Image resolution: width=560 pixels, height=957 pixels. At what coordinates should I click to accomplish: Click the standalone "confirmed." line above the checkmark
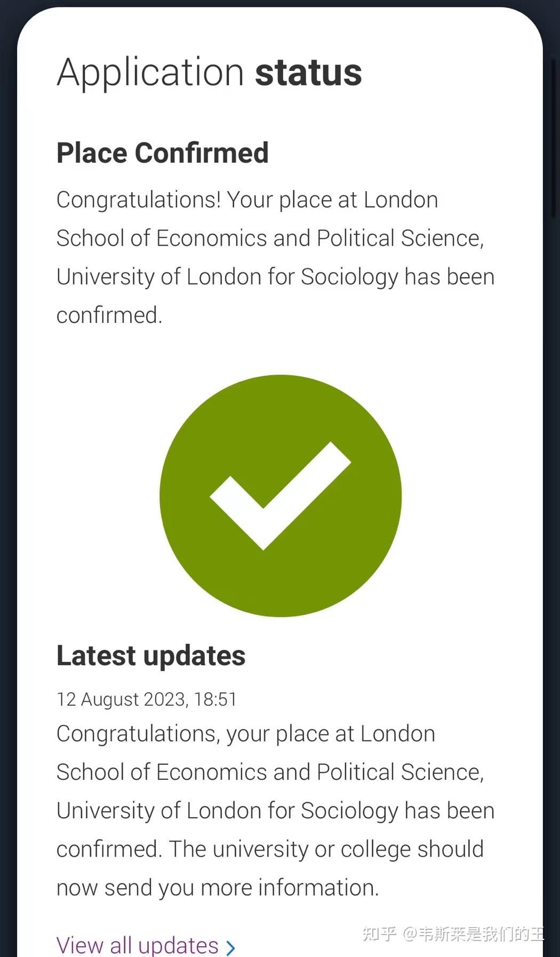pyautogui.click(x=109, y=315)
